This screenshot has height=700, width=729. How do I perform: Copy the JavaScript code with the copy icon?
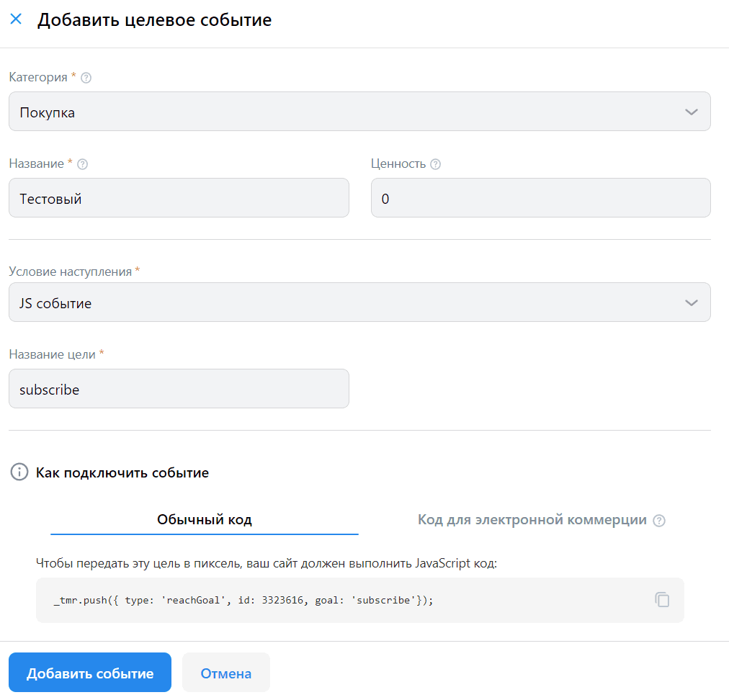pyautogui.click(x=662, y=599)
